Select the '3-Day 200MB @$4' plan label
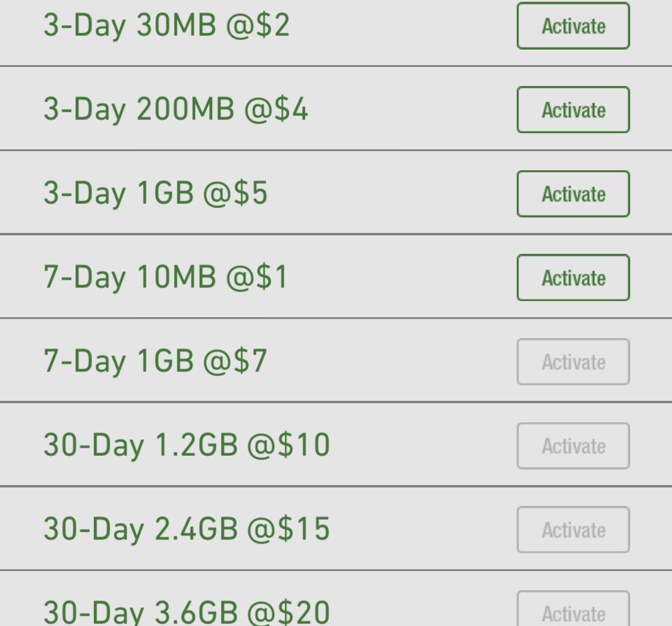The height and width of the screenshot is (626, 672). (x=176, y=110)
